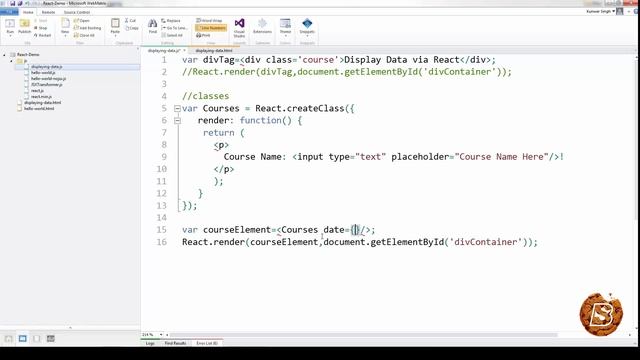Click the Save icon in title bar
The height and width of the screenshot is (360, 640).
pyautogui.click(x=12, y=3)
